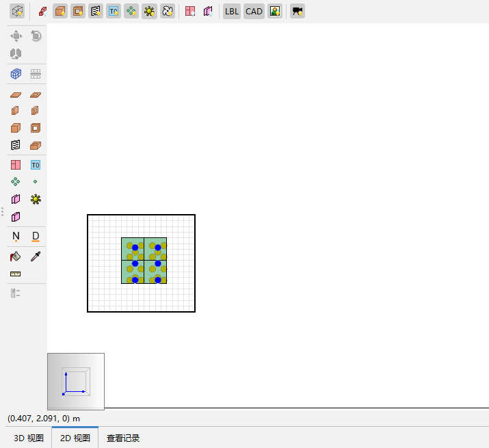Screen dimensions: 489x448
Task: Click the axis orientation thumbnail
Action: [75, 381]
